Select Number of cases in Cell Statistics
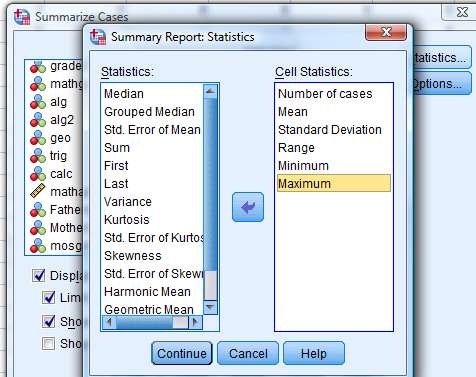Viewport: 476px width, 377px height. click(325, 94)
